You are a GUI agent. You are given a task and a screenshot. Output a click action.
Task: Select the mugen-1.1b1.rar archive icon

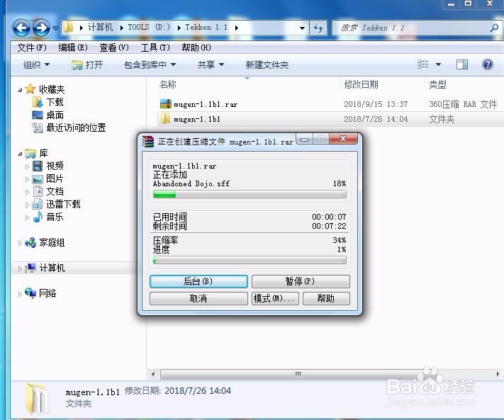166,103
